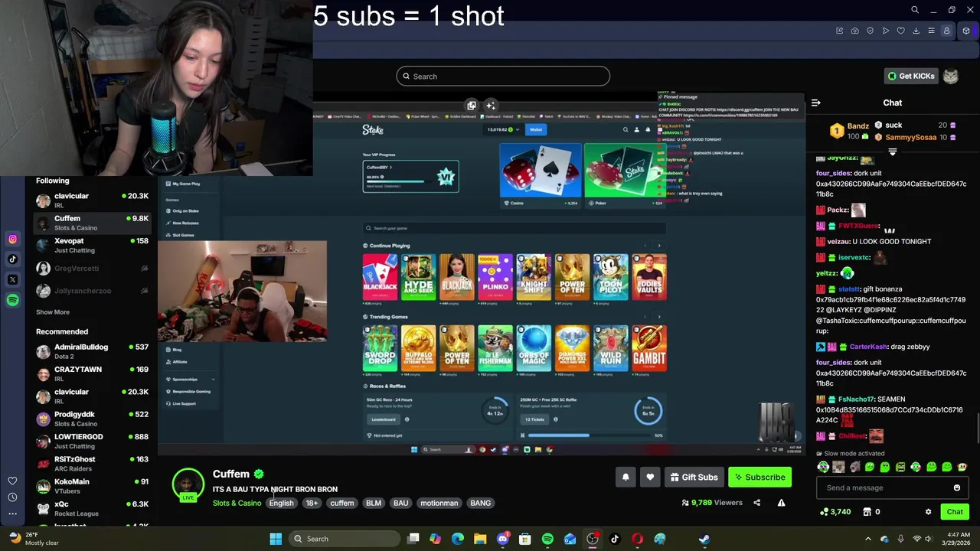Click the Kick user avatar at top right
980x551 pixels.
(951, 77)
